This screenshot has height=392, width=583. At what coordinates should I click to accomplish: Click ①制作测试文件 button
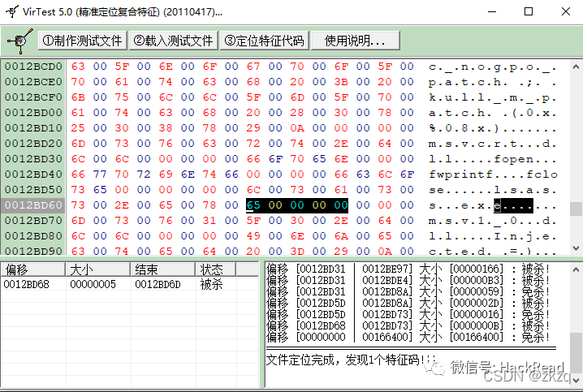(82, 41)
